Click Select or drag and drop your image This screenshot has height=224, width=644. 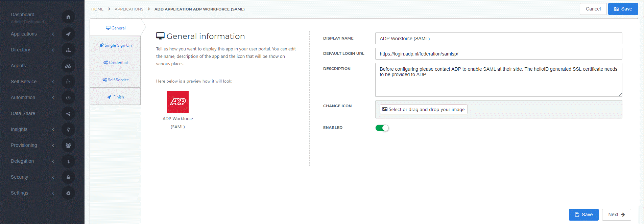click(x=424, y=109)
